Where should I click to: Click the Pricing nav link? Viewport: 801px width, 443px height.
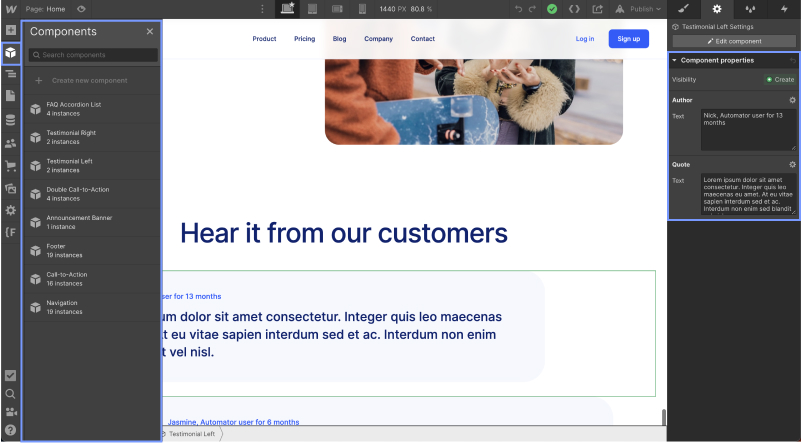point(304,39)
